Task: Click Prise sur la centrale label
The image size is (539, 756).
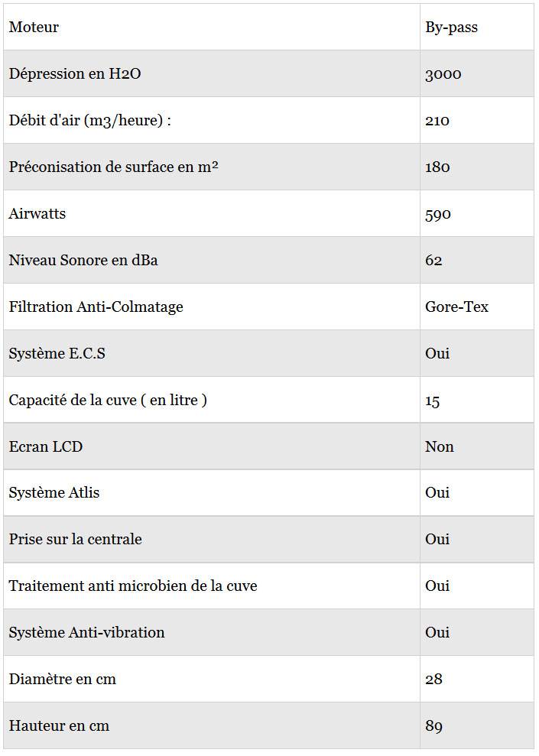Action: tap(75, 539)
